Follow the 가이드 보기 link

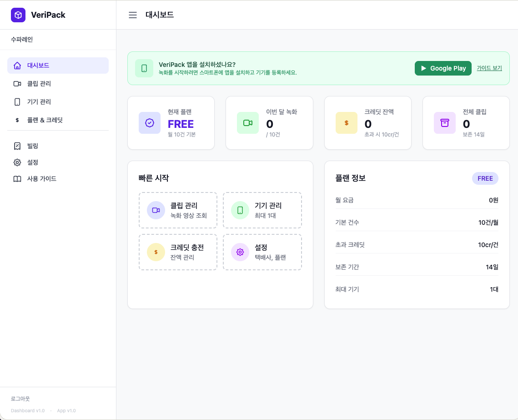coord(489,68)
